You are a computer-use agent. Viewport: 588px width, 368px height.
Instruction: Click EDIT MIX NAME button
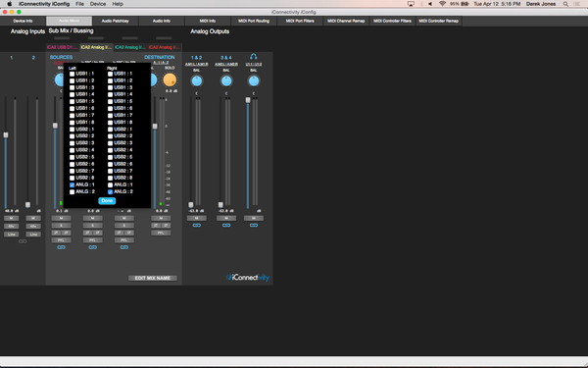(x=153, y=279)
